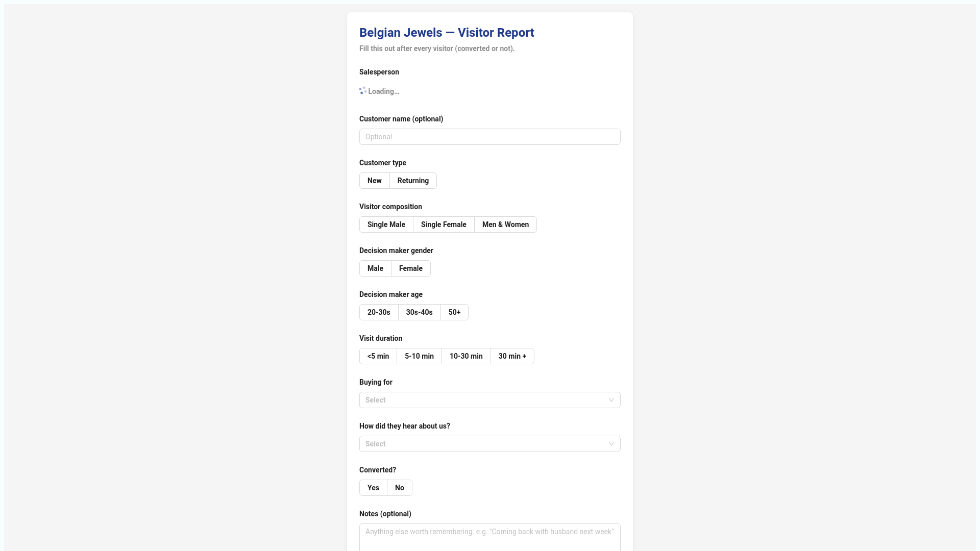Image resolution: width=980 pixels, height=551 pixels.
Task: Open the Buying for dropdown
Action: click(x=490, y=400)
